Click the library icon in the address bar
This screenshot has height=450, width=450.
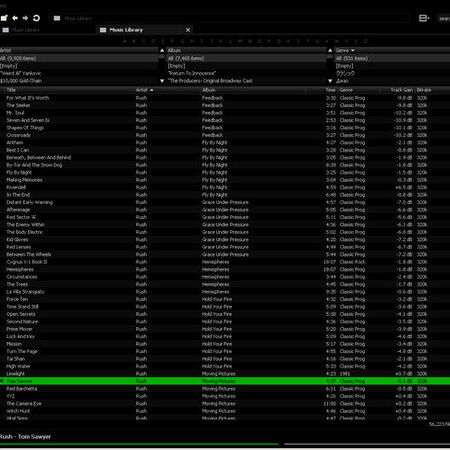(57, 18)
